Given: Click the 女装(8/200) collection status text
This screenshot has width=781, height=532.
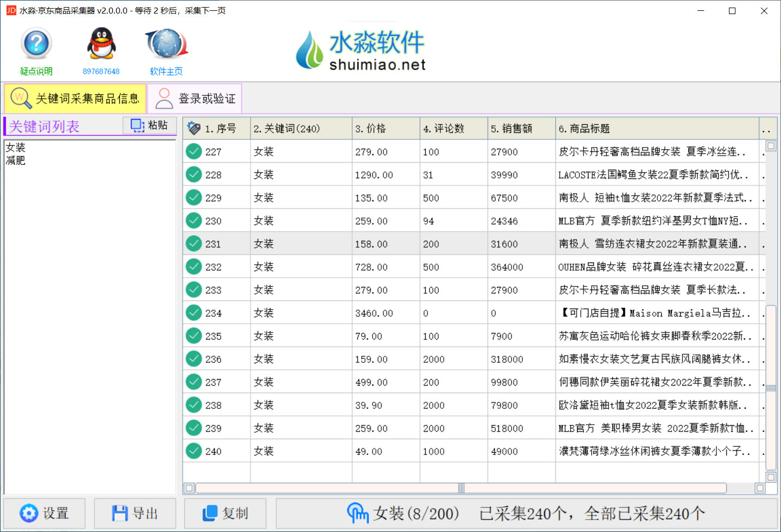Looking at the screenshot, I should 416,514.
